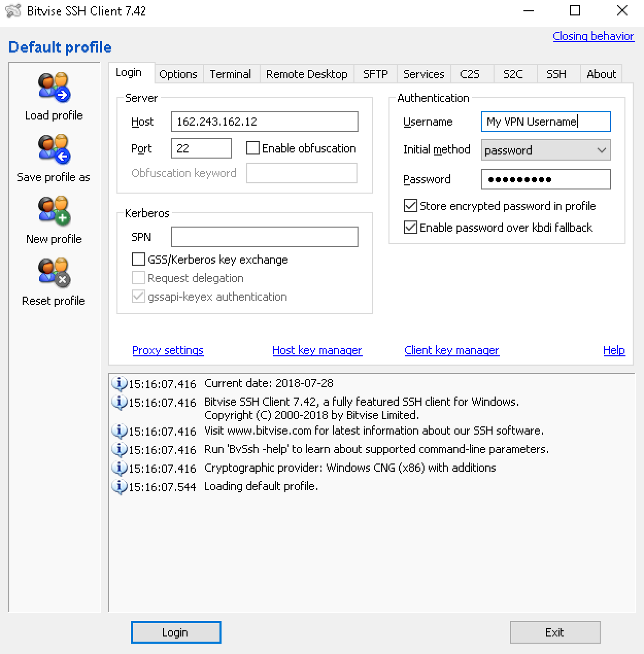The image size is (644, 654).
Task: Open the Terminal tab
Action: [x=230, y=74]
